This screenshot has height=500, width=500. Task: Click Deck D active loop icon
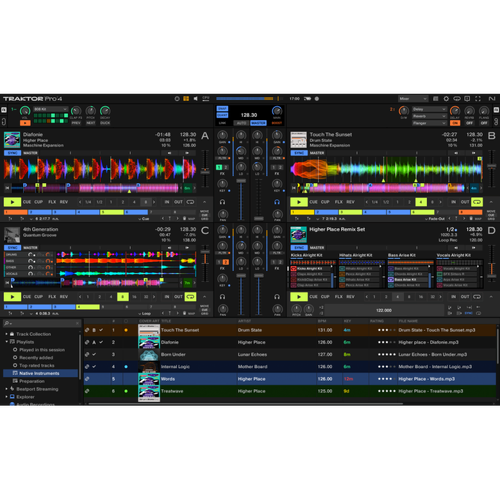tap(477, 297)
